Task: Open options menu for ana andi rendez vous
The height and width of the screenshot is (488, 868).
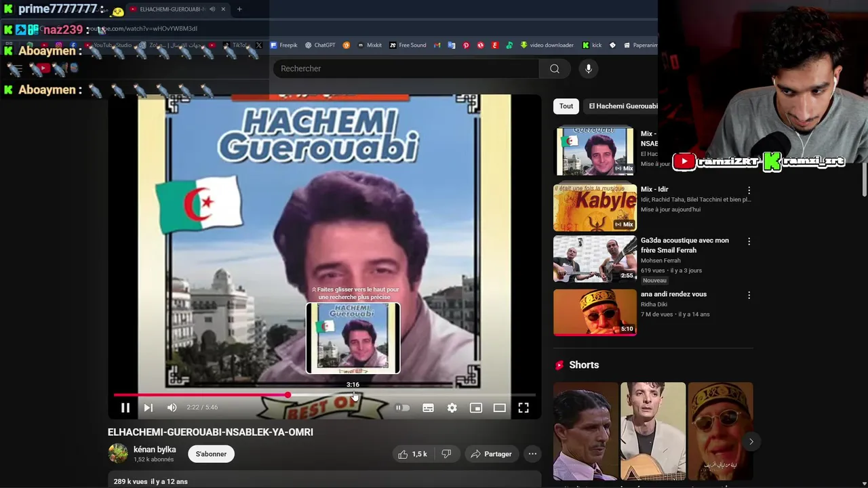Action: 749,296
